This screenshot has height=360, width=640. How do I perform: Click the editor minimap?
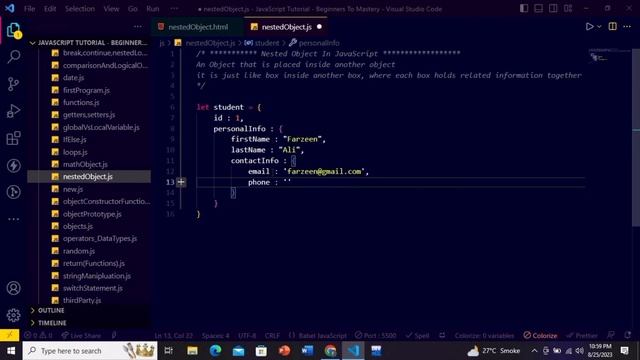[x=609, y=56]
